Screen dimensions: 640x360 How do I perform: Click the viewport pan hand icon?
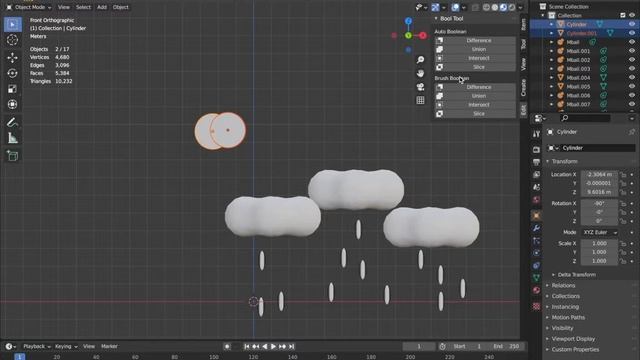pos(420,73)
